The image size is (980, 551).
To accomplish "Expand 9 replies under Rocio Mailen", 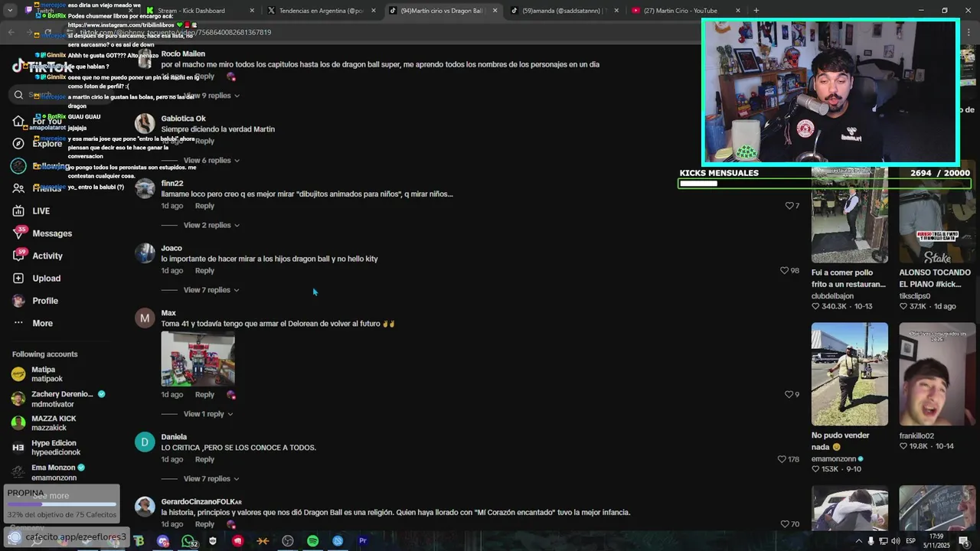I will (211, 96).
